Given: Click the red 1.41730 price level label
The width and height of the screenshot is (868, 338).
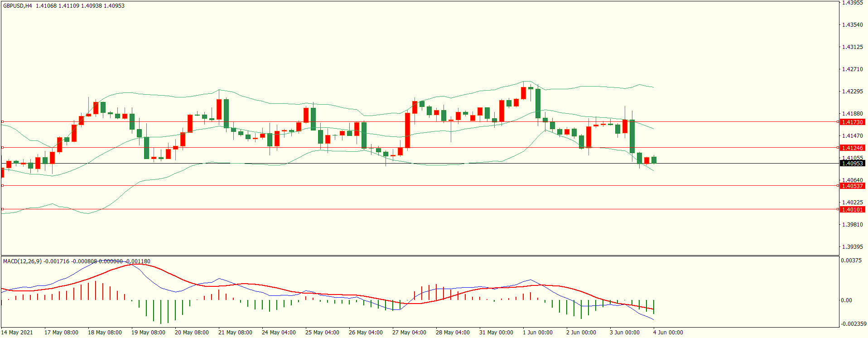Looking at the screenshot, I should tap(852, 122).
